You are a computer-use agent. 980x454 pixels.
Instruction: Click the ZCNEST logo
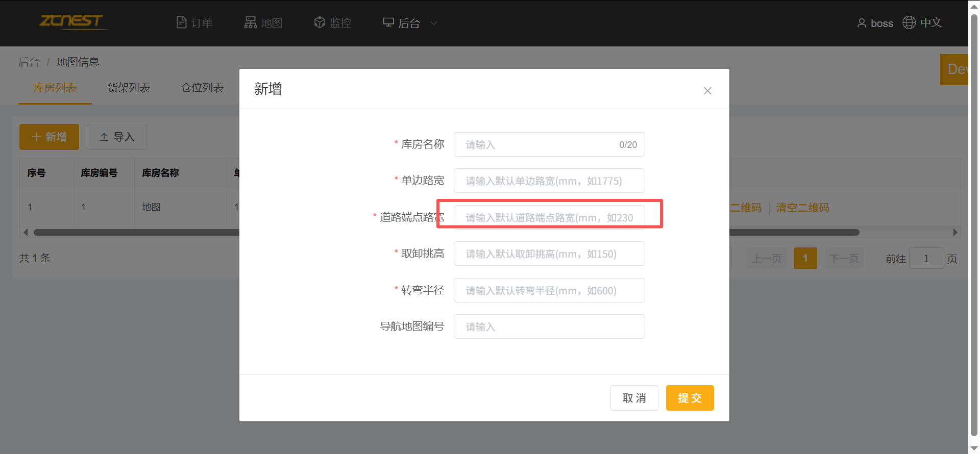pos(71,21)
